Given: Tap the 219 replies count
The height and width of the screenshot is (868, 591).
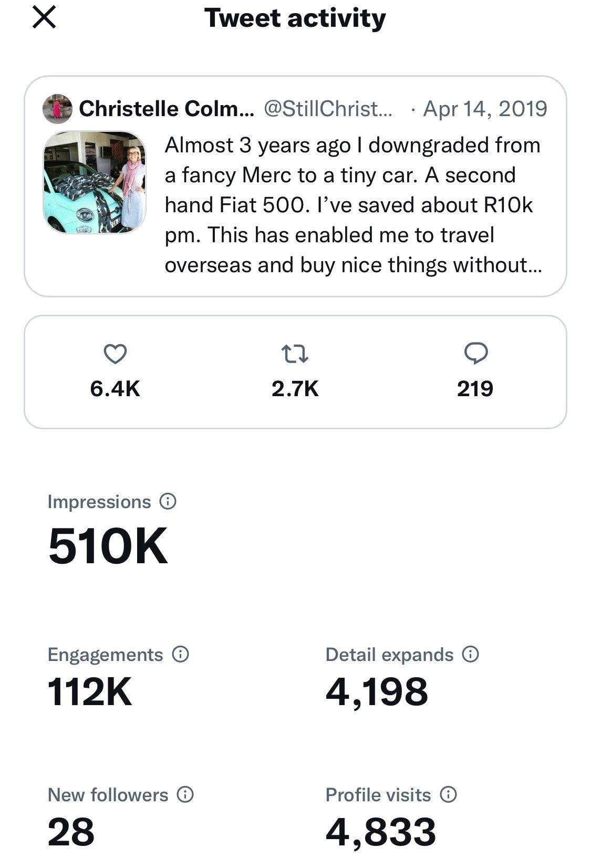Looking at the screenshot, I should (x=475, y=389).
